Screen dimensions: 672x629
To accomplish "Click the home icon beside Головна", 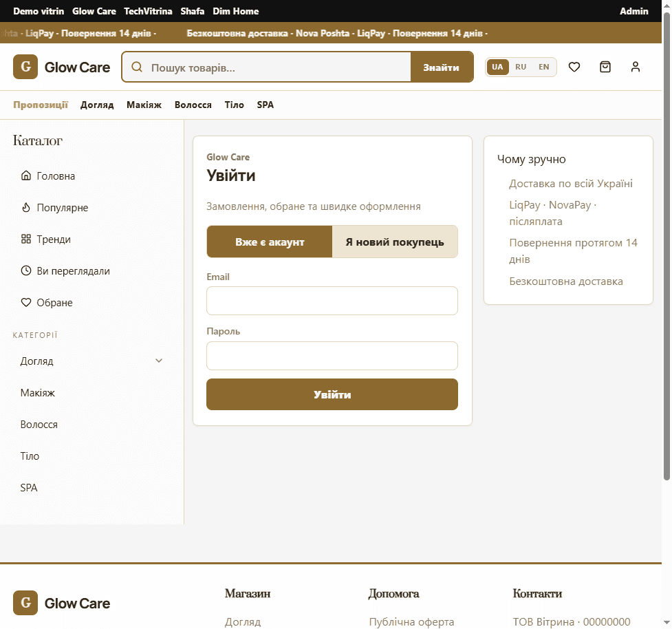I will point(26,175).
